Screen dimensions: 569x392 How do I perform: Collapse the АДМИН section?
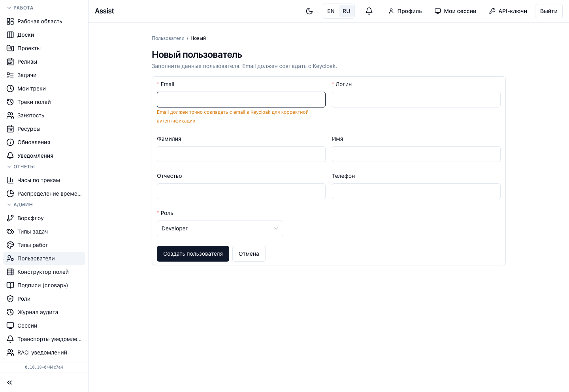pyautogui.click(x=20, y=205)
